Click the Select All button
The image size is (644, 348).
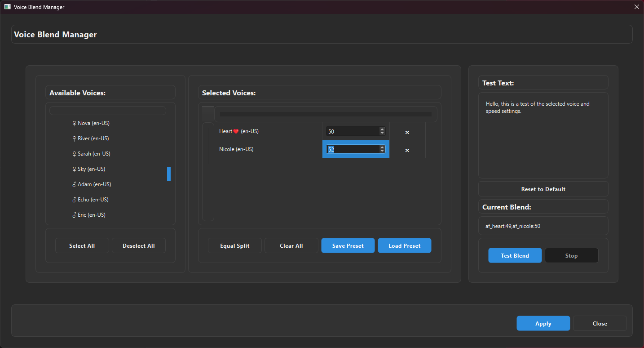[82, 245]
